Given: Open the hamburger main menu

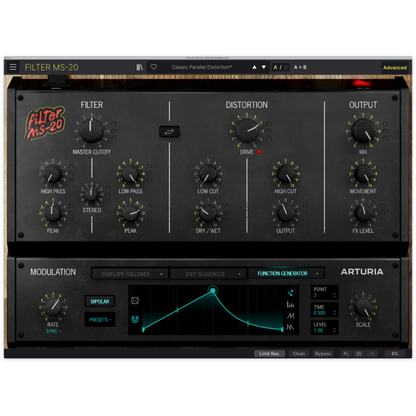Looking at the screenshot, I should click(13, 67).
